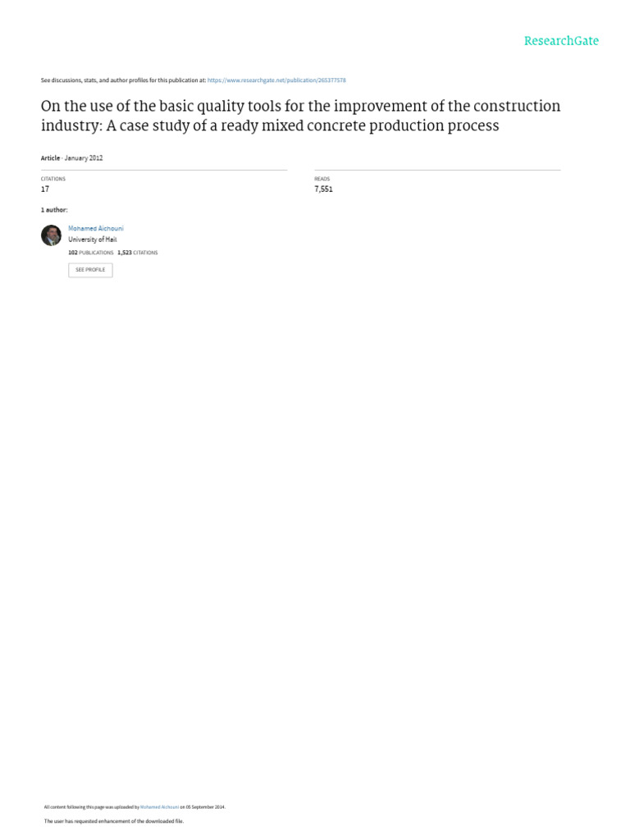This screenshot has height=840, width=630.
Task: Click the READS heading label
Action: (x=322, y=179)
